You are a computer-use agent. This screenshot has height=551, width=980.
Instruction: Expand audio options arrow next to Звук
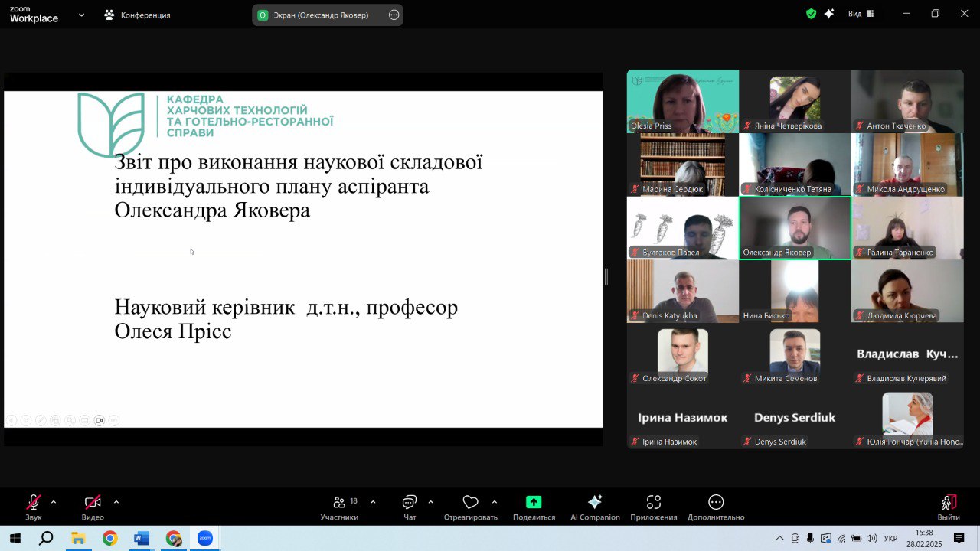pyautogui.click(x=54, y=502)
